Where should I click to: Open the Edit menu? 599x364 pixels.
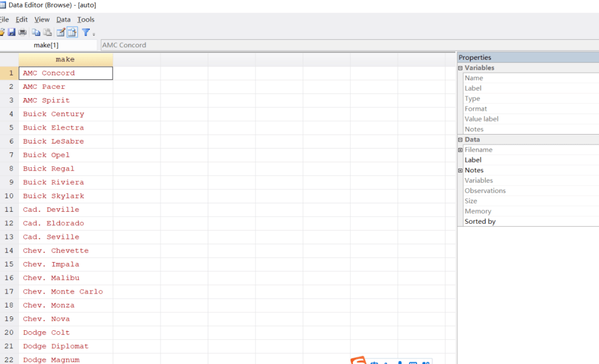tap(22, 19)
